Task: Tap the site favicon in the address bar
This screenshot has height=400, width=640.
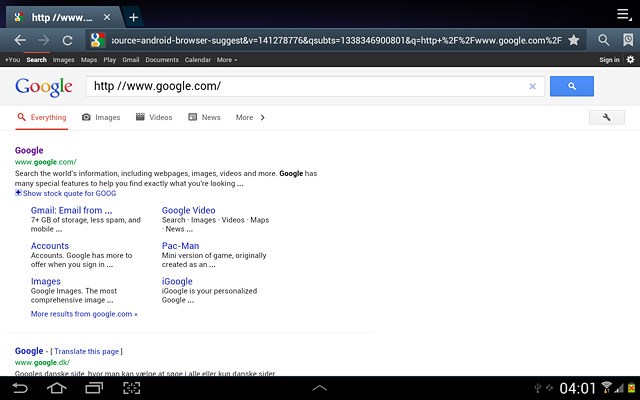Action: (98, 40)
